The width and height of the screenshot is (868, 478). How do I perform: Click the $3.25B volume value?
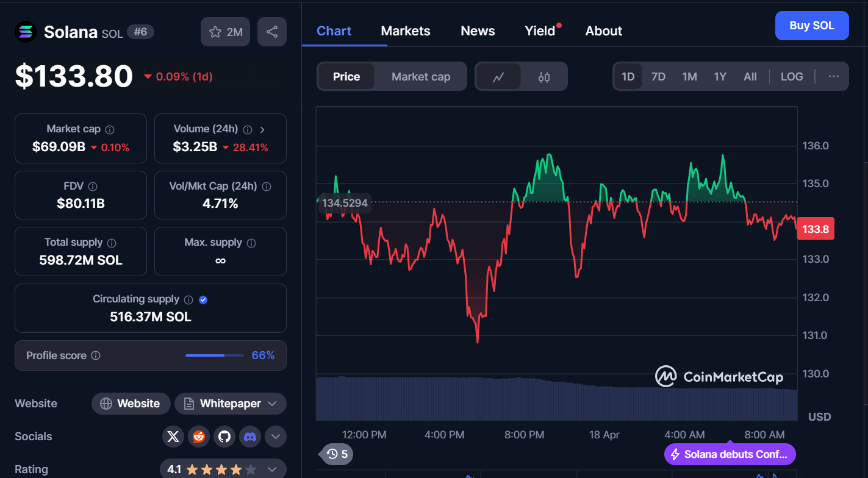tap(195, 147)
